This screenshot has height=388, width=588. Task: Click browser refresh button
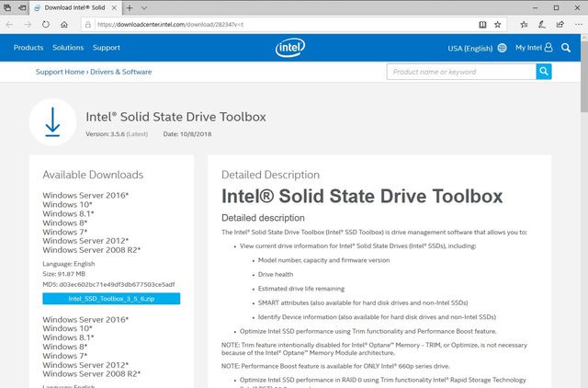click(x=46, y=25)
